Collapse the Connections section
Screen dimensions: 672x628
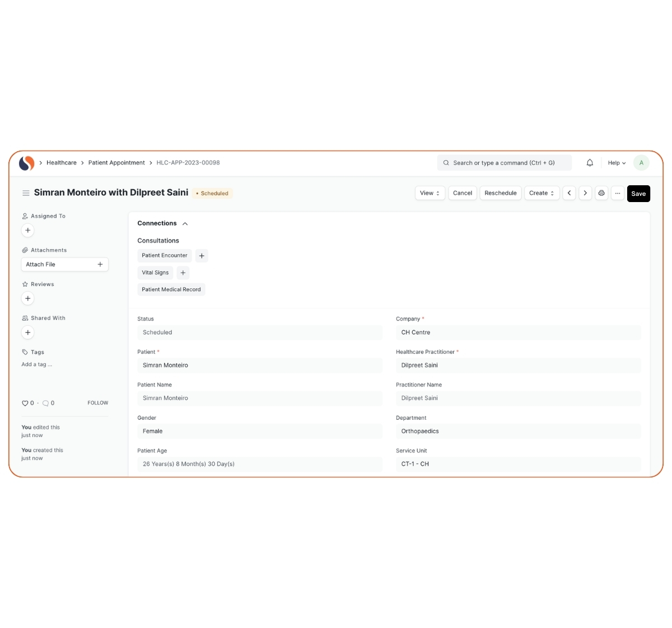click(185, 224)
